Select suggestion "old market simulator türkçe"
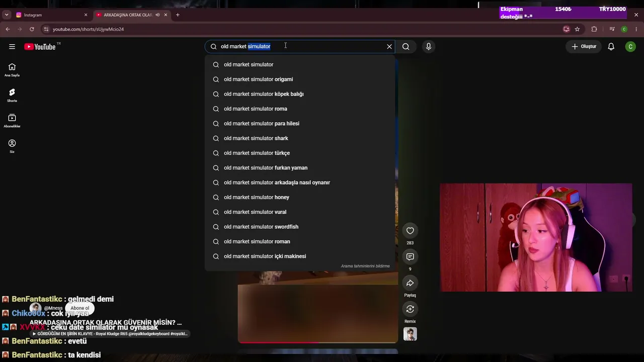The image size is (644, 362). tap(300, 153)
